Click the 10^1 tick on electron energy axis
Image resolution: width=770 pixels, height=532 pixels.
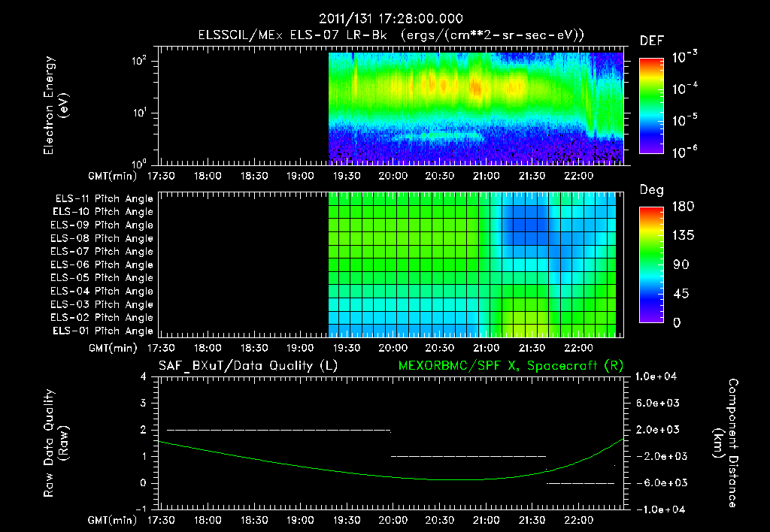pos(139,113)
